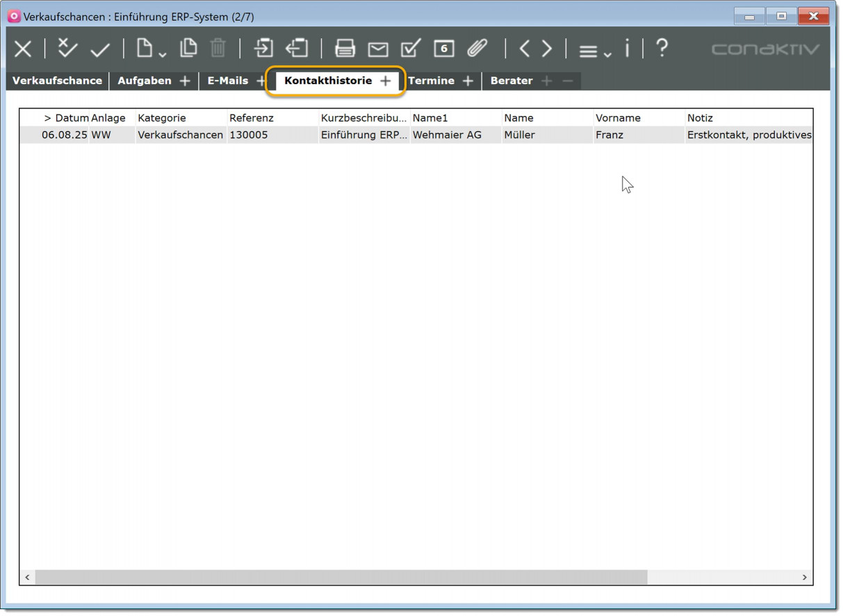The height and width of the screenshot is (616, 843).
Task: Click the X cancel icon in toolbar
Action: click(x=23, y=49)
